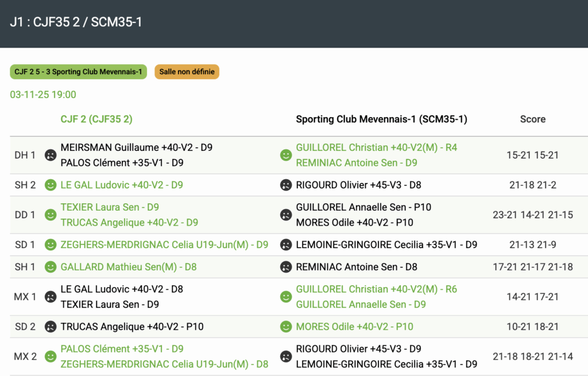588x376 pixels.
Task: Click the green smiley next to LE GAL Ludovic in SH 2
Action: pyautogui.click(x=51, y=185)
